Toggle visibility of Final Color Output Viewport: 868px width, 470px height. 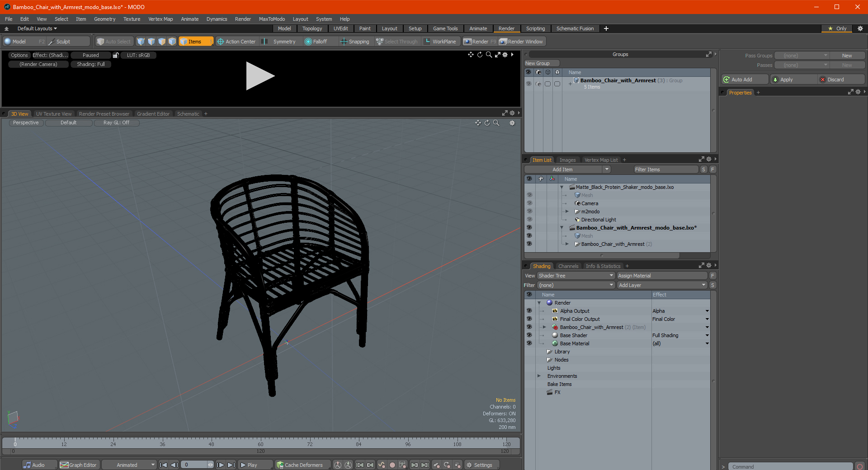(529, 319)
